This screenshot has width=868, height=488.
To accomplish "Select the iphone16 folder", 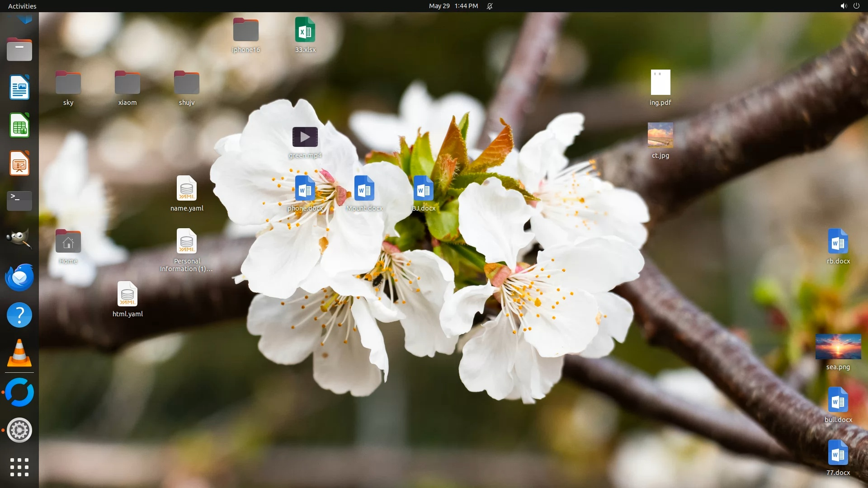I will (245, 30).
